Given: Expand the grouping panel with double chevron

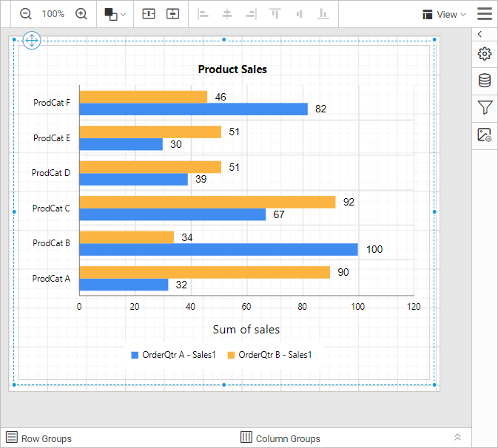Looking at the screenshot, I should coord(457,437).
